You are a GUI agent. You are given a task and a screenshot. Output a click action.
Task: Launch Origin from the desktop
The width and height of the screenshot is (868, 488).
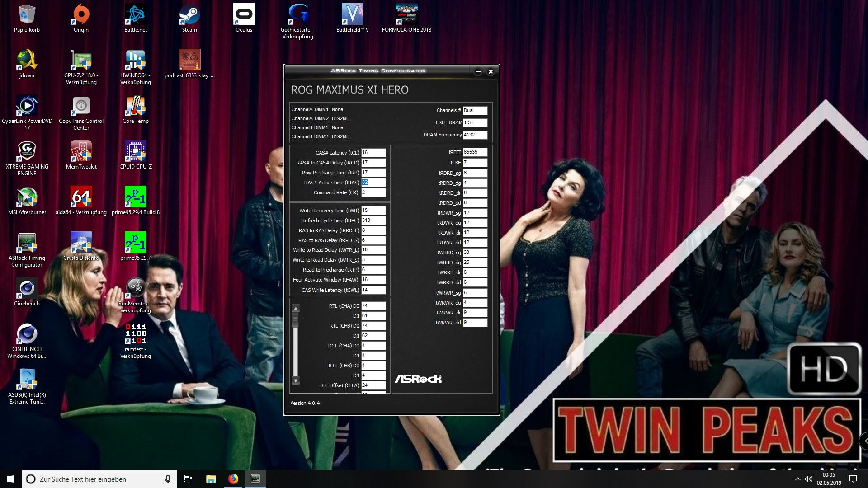(81, 19)
